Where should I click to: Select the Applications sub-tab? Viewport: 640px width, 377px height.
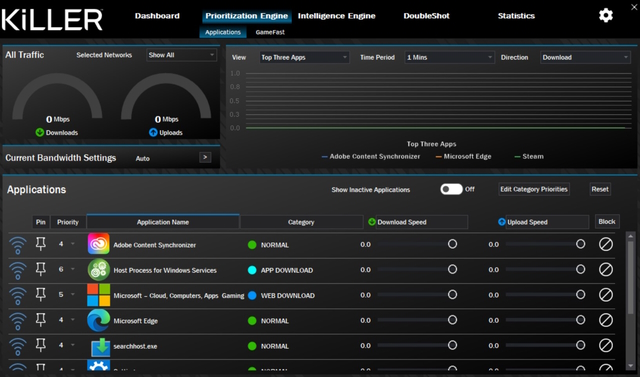[223, 32]
